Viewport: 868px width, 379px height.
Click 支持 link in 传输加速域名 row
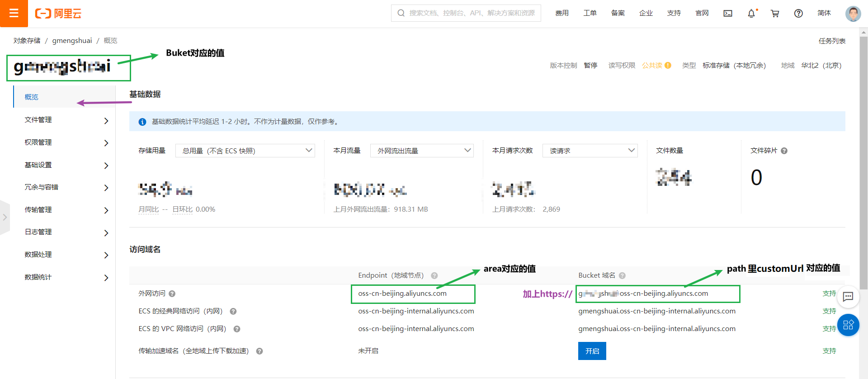pyautogui.click(x=830, y=351)
